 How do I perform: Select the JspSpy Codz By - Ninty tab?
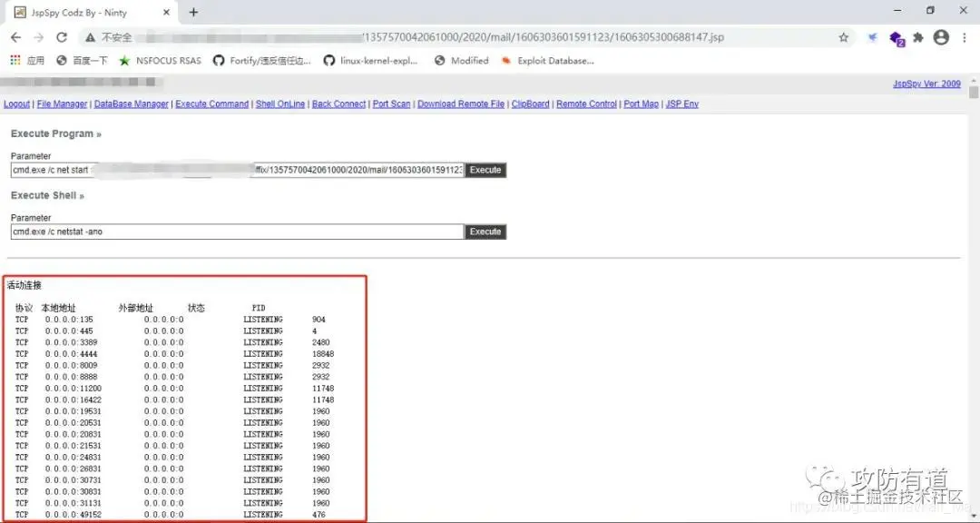tap(93, 13)
